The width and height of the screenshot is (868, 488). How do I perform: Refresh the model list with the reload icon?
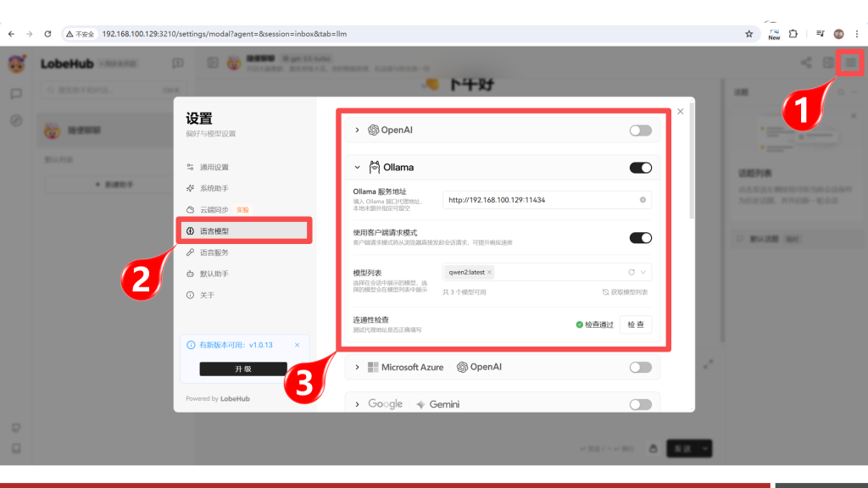(631, 272)
